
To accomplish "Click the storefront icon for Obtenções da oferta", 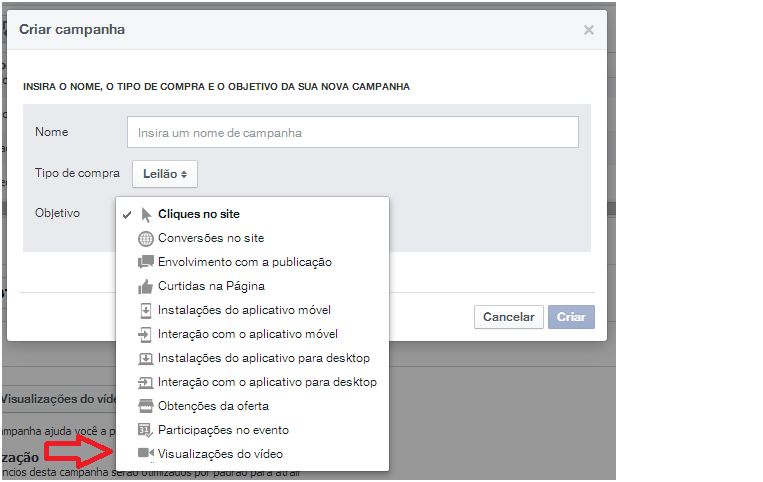I will click(146, 406).
